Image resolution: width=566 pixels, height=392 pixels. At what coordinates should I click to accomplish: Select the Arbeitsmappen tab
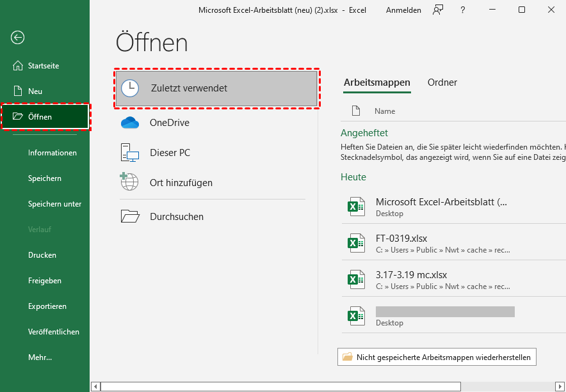point(377,82)
